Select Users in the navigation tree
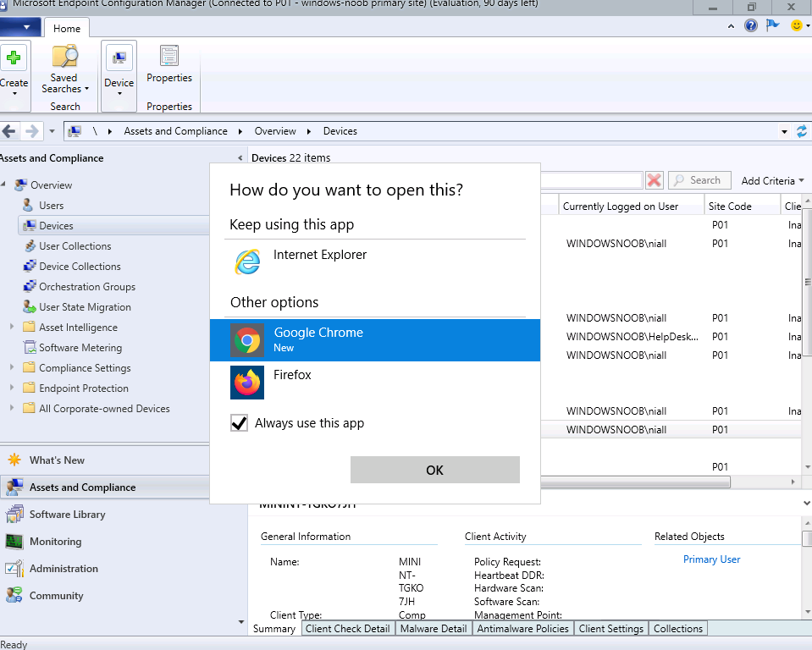This screenshot has width=812, height=650. 52,206
